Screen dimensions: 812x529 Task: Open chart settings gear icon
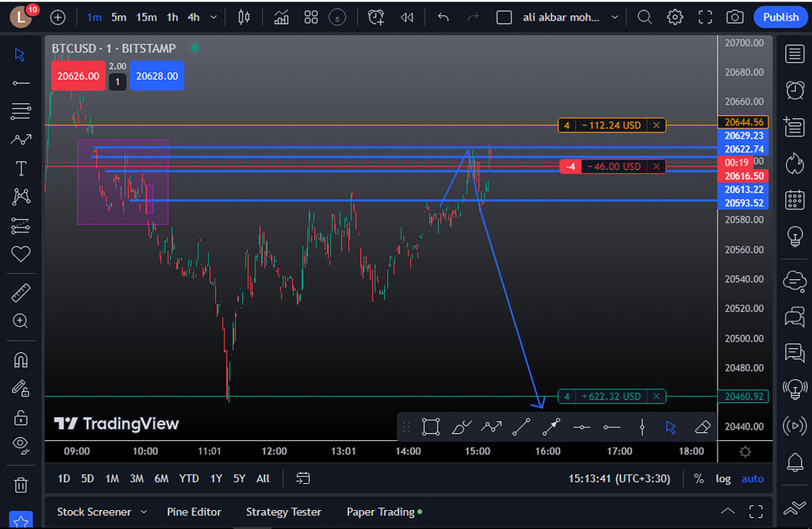tap(675, 17)
